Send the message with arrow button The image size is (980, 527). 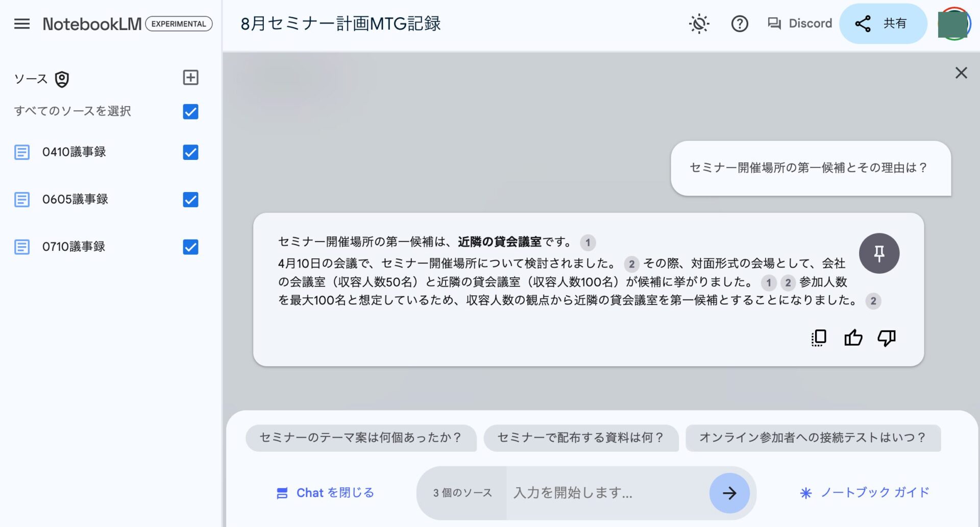pyautogui.click(x=729, y=493)
